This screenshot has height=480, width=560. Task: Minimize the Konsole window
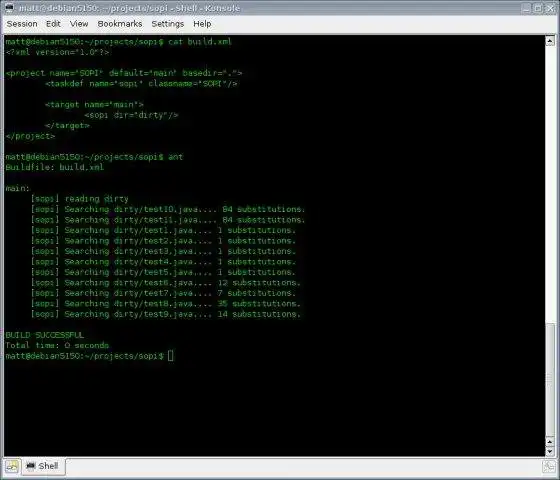tap(526, 8)
